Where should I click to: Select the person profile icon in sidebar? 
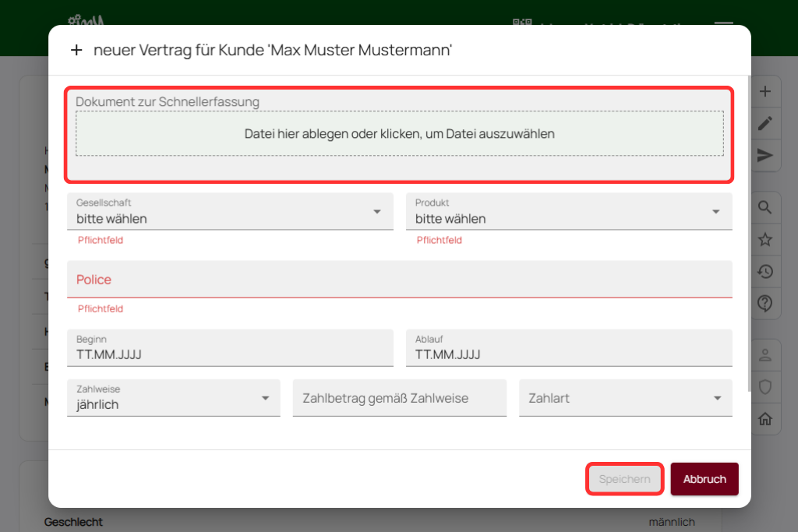765,355
